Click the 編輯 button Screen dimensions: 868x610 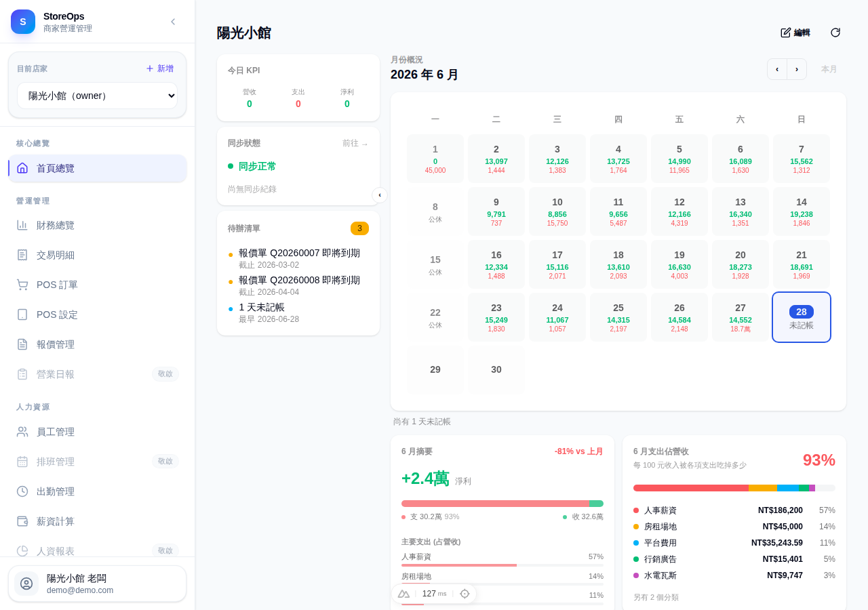pos(795,33)
